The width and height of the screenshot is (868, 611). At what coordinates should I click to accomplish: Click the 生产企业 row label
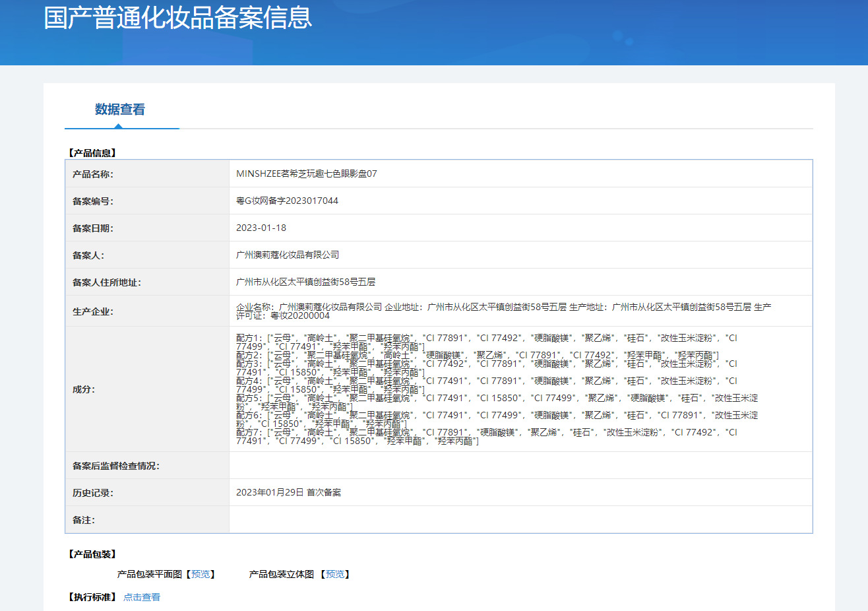pos(93,311)
